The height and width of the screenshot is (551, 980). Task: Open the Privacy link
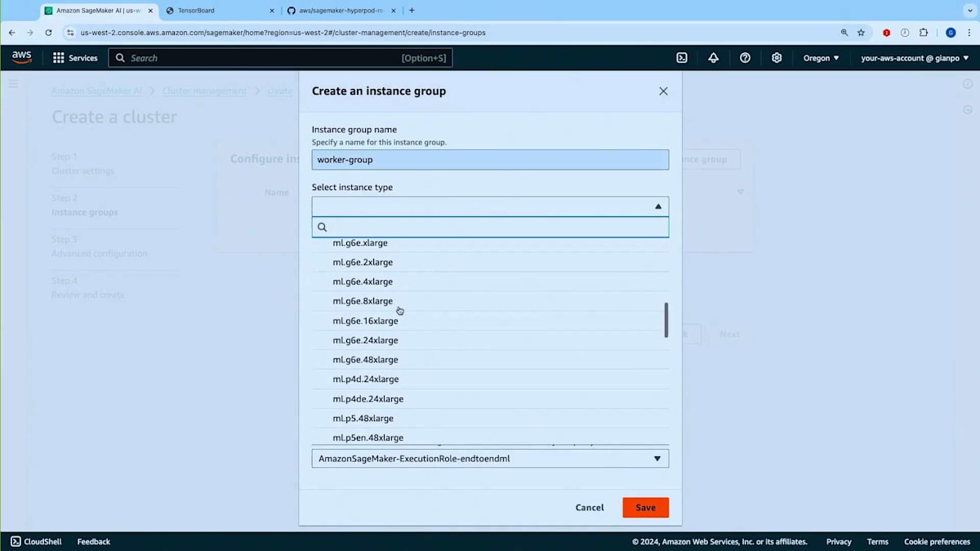[839, 541]
